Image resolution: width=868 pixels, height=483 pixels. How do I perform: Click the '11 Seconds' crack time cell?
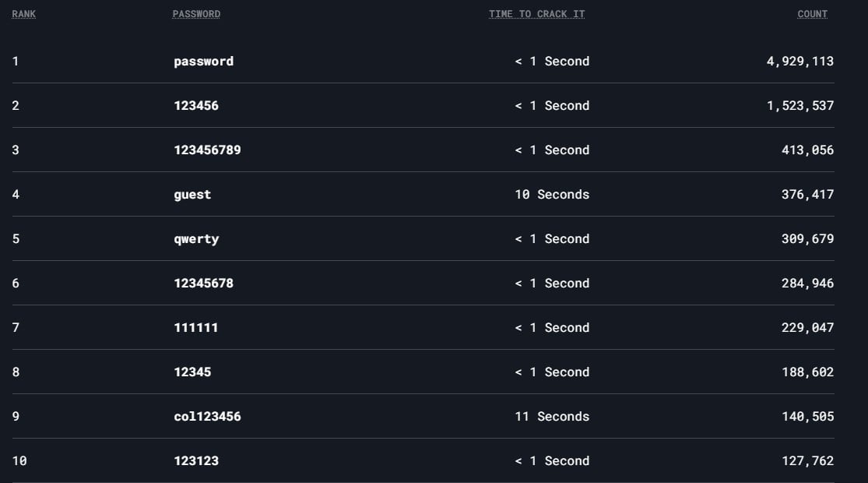click(552, 416)
